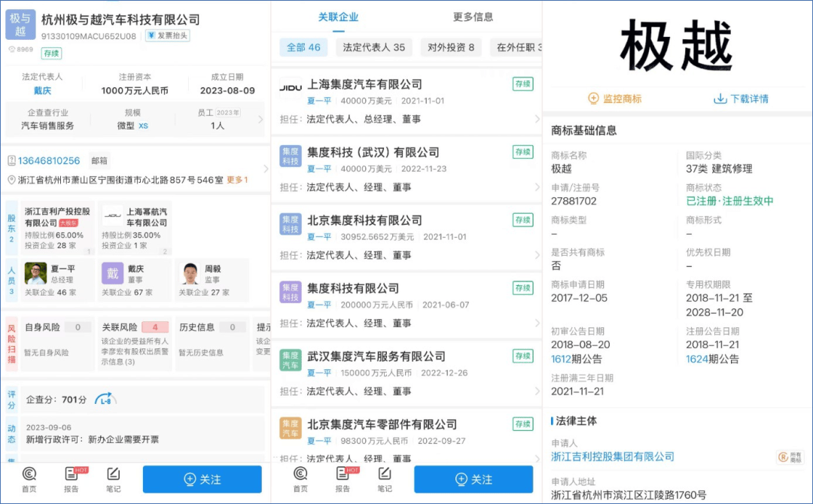Open 上海集度汽车有限公司 row chevron

[x=537, y=119]
